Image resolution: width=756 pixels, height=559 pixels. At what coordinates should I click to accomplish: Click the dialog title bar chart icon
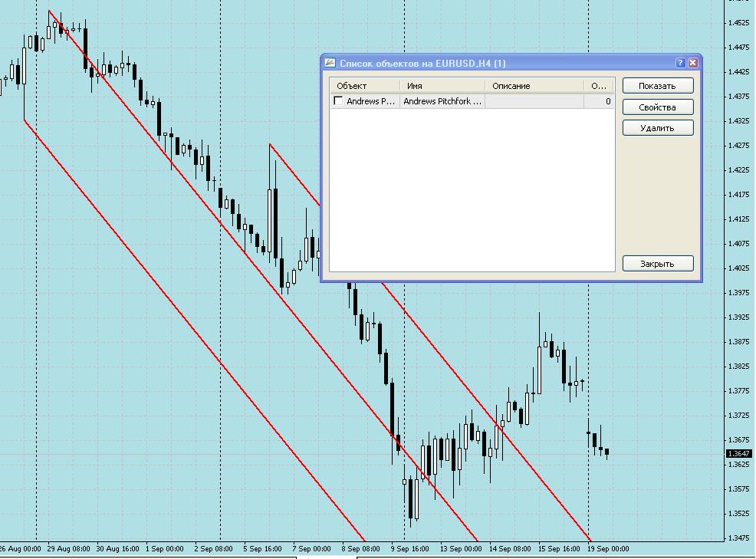[x=330, y=63]
